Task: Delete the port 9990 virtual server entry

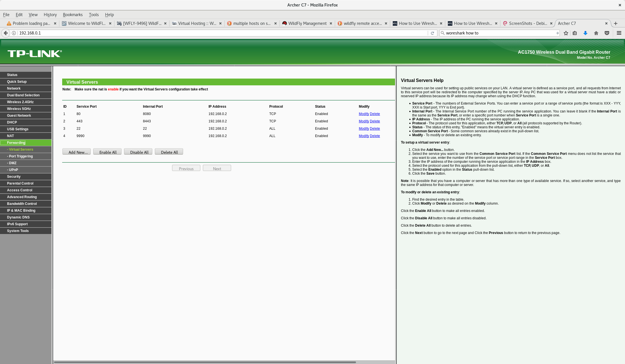Action: pyautogui.click(x=375, y=136)
